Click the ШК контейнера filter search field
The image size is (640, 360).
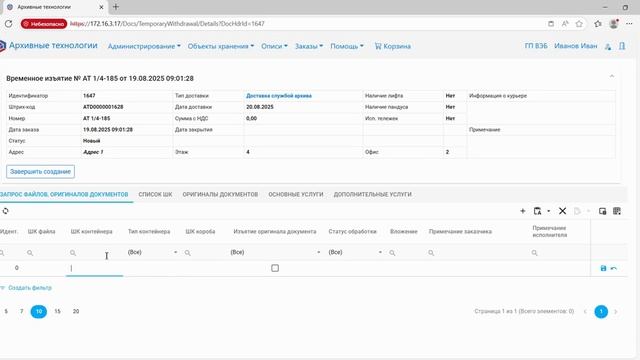pos(95,253)
